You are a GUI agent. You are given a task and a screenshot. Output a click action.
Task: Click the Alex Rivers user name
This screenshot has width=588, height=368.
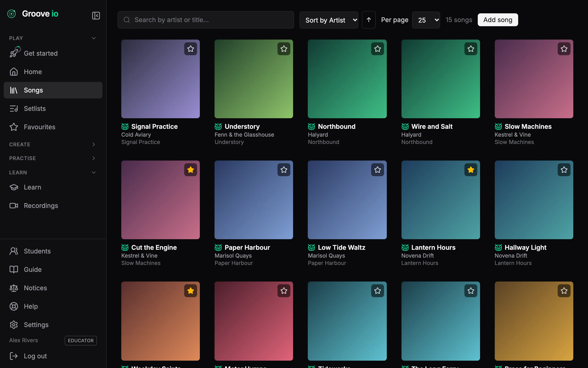24,340
